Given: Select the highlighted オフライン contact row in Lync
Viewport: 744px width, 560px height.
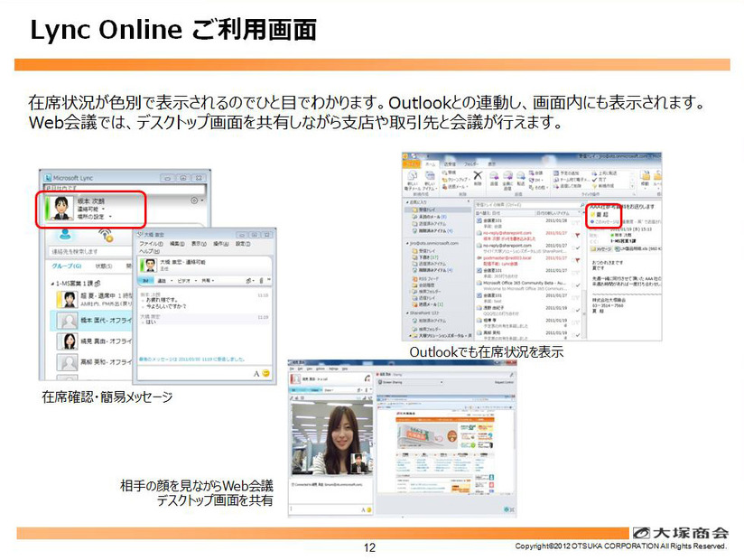Looking at the screenshot, I should pos(90,321).
